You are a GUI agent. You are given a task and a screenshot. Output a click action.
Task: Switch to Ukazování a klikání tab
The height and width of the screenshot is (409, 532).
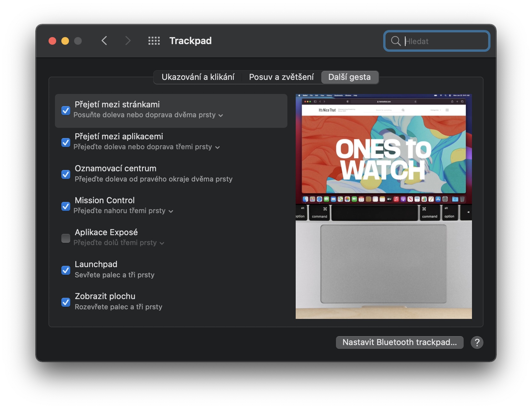tap(198, 77)
